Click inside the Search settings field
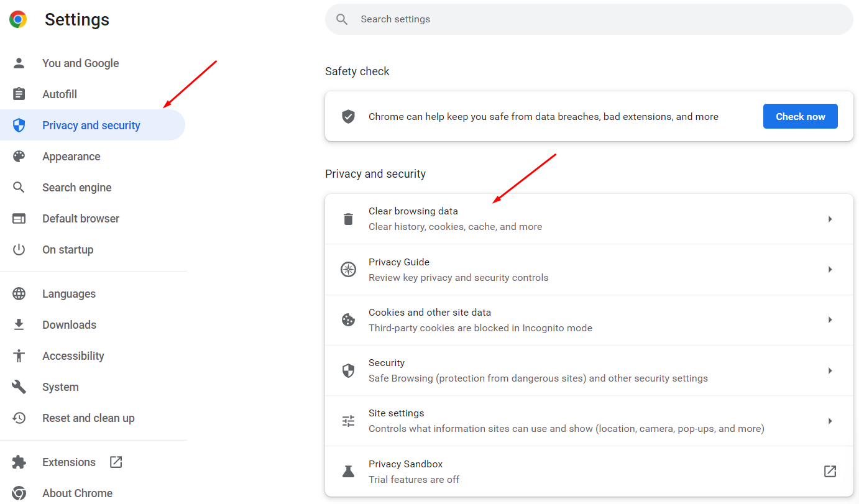Screen dimensions: 859x504 tap(589, 19)
